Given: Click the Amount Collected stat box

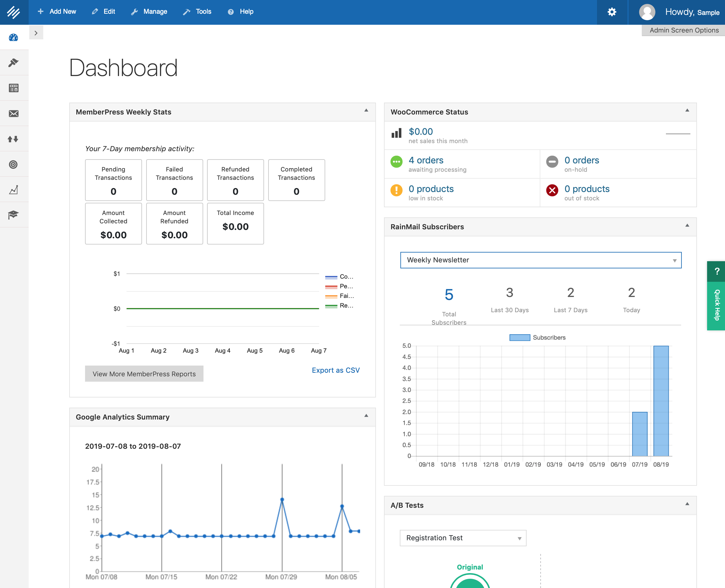Looking at the screenshot, I should click(114, 224).
